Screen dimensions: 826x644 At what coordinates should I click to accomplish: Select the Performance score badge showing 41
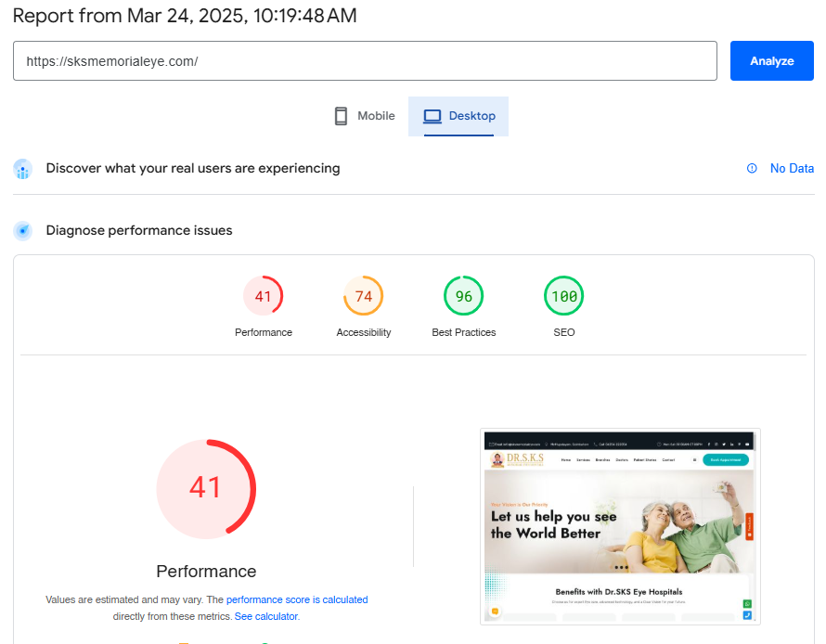tap(264, 295)
